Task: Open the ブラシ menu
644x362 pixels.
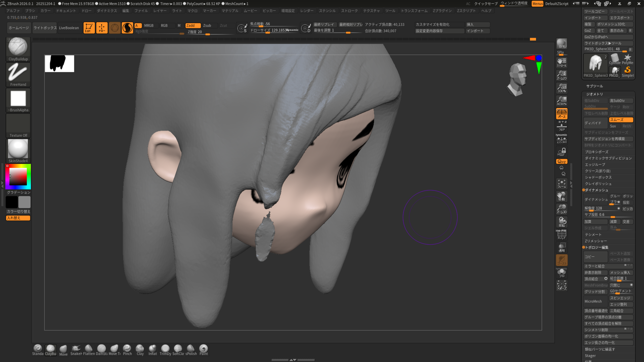Action: click(30, 11)
